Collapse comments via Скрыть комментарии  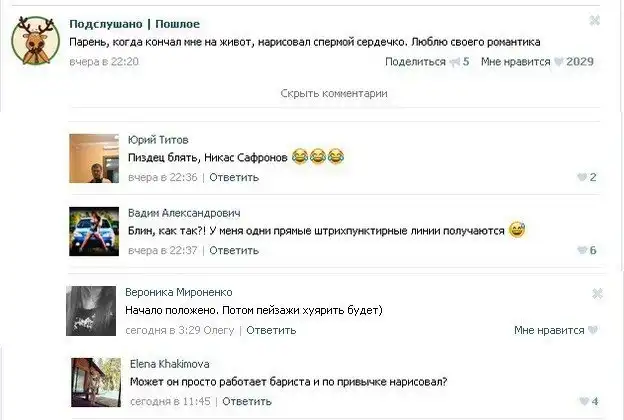[334, 93]
